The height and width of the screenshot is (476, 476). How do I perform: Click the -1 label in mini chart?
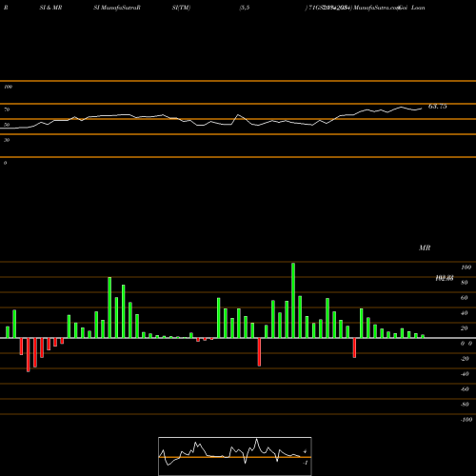click(306, 463)
